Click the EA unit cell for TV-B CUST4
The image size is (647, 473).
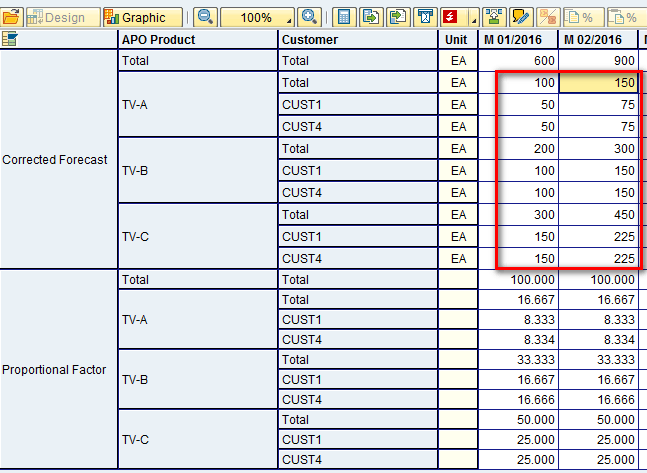(x=458, y=192)
